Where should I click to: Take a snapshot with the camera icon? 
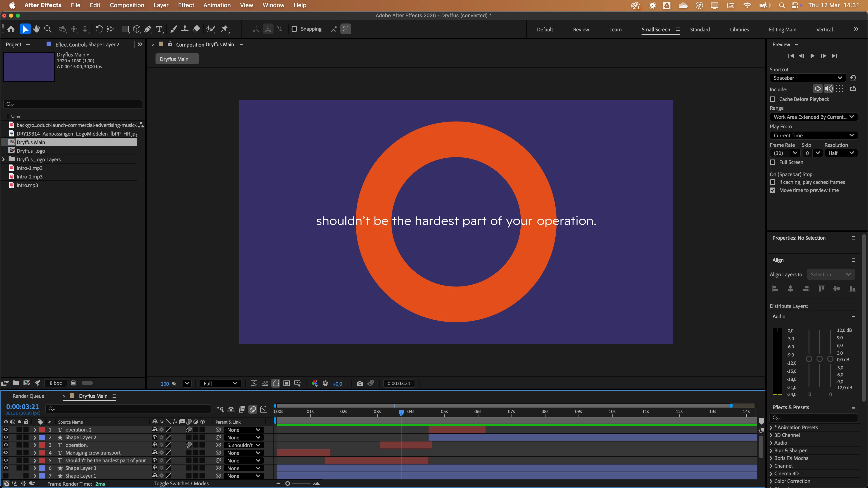[x=360, y=383]
